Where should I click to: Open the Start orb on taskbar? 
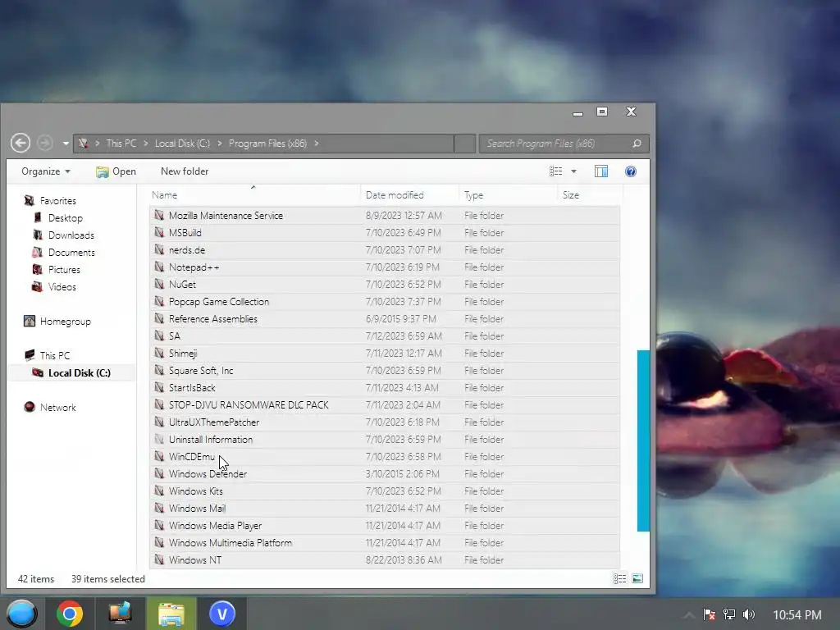[21, 614]
